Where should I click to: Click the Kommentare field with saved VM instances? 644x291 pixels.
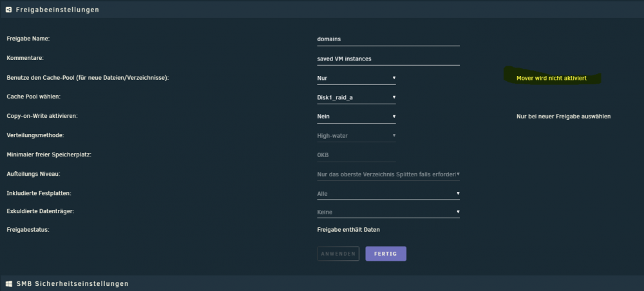388,59
